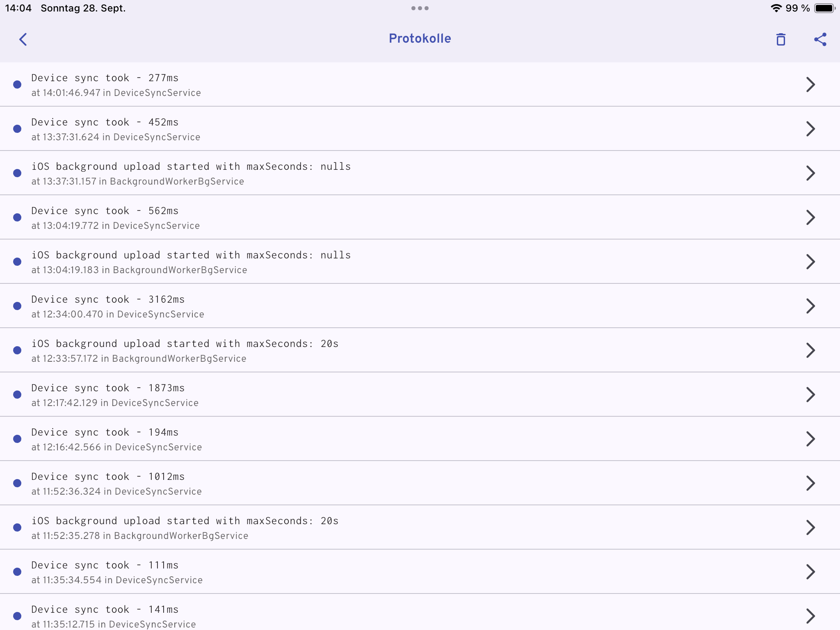Expand chevron for Device sync took 141ms
The width and height of the screenshot is (840, 630).
point(810,615)
